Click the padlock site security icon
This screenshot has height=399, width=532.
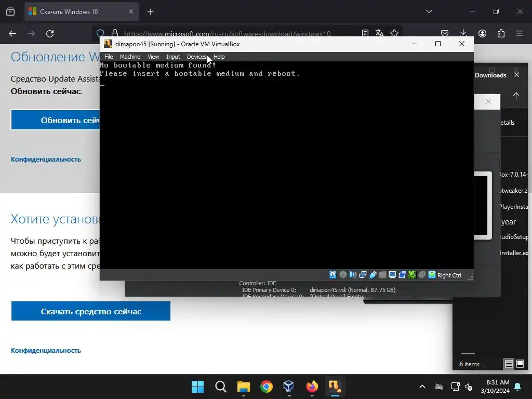pyautogui.click(x=115, y=33)
